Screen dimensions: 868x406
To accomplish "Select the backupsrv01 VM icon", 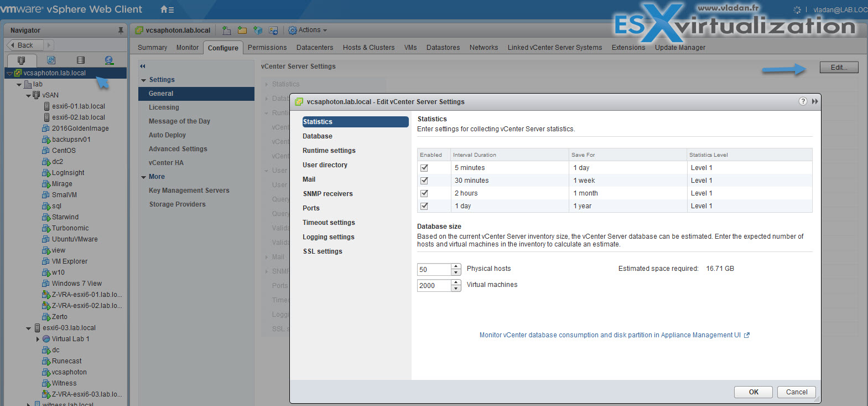I will (46, 140).
